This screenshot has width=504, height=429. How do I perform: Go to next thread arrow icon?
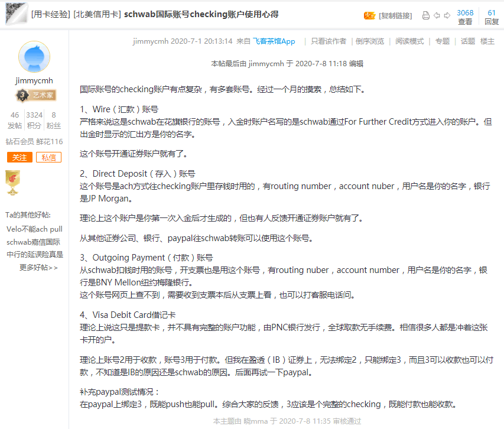(447, 15)
